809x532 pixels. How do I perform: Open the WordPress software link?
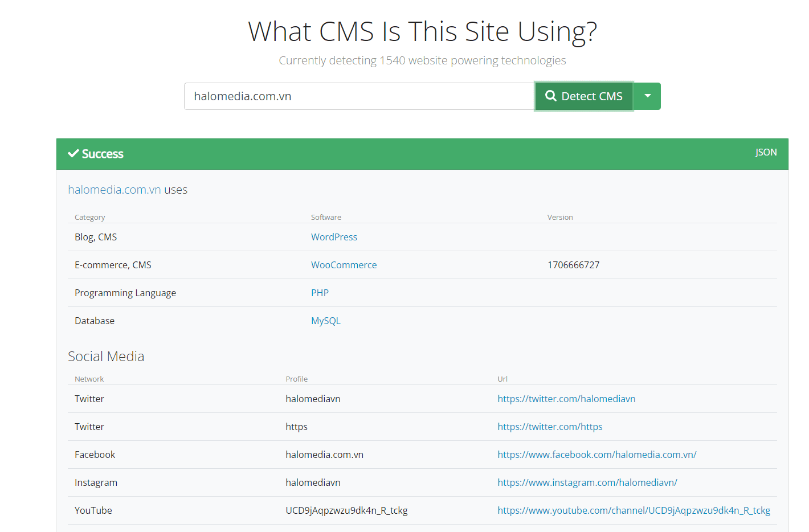tap(334, 236)
